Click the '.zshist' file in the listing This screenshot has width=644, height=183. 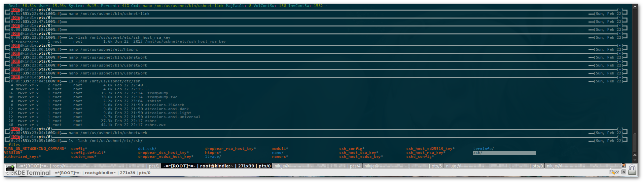pyautogui.click(x=153, y=101)
